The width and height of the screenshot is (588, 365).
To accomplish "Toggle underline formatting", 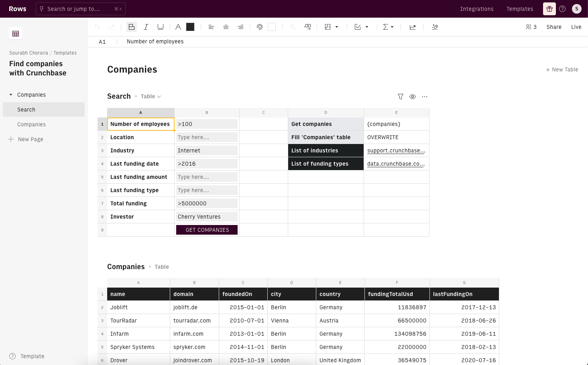I will click(161, 27).
